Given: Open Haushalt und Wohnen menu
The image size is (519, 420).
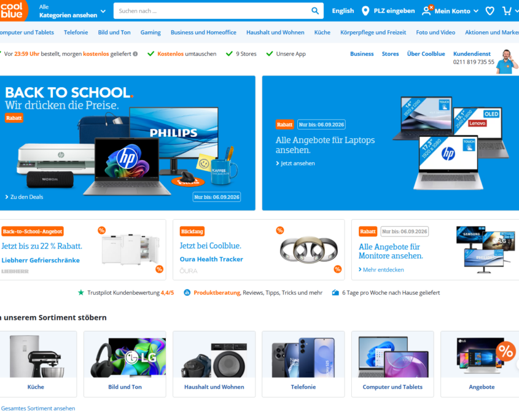Looking at the screenshot, I should point(275,33).
